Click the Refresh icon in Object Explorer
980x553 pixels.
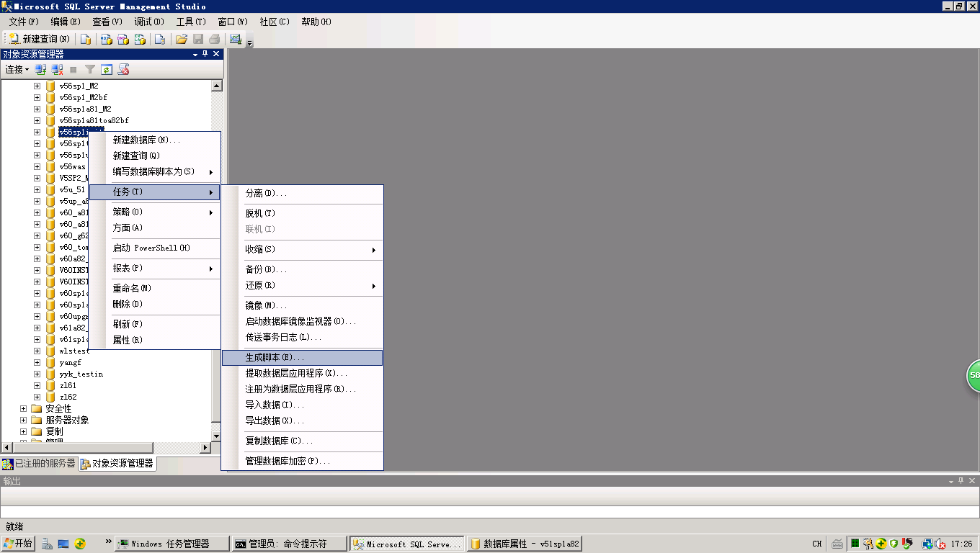coord(107,70)
